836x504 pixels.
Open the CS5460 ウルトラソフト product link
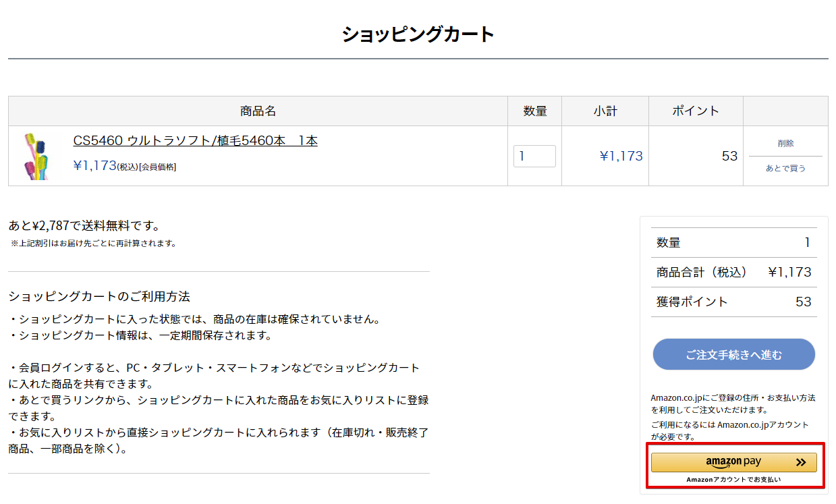(x=195, y=141)
